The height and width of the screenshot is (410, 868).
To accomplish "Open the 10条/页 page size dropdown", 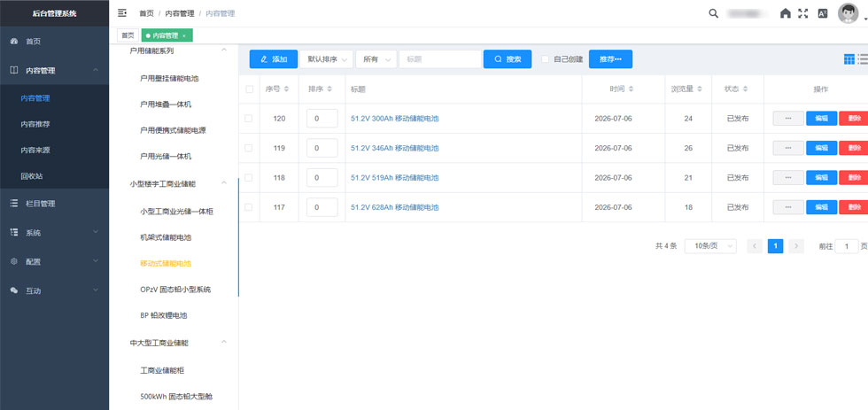I will click(710, 246).
